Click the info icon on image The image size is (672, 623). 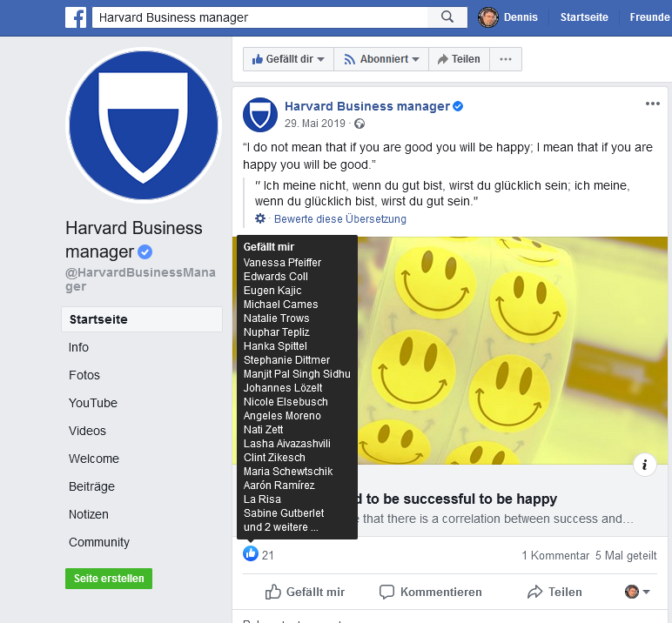click(x=644, y=465)
